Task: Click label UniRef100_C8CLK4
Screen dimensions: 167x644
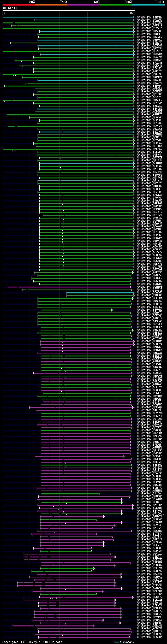Action: pyautogui.click(x=150, y=69)
